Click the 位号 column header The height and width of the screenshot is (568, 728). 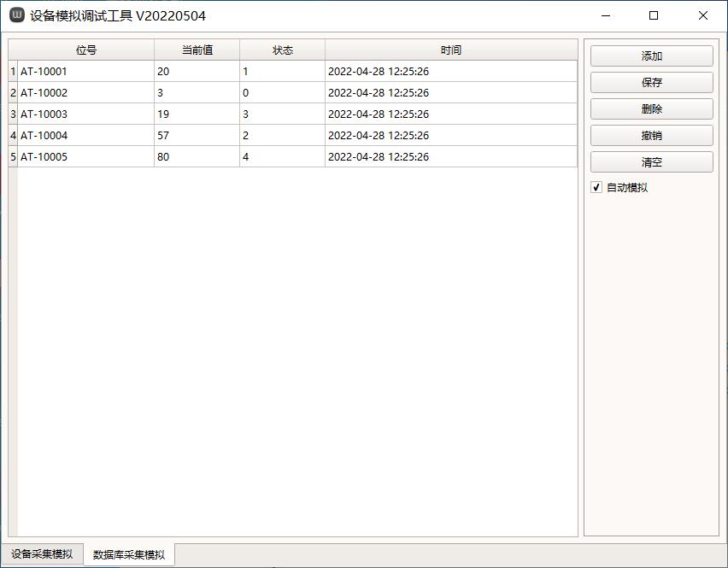point(85,50)
